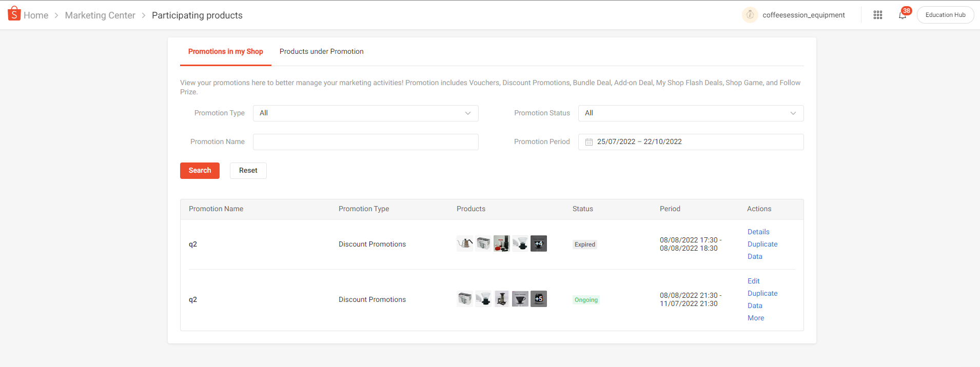Click the calendar icon in Promotion Period

tap(589, 142)
